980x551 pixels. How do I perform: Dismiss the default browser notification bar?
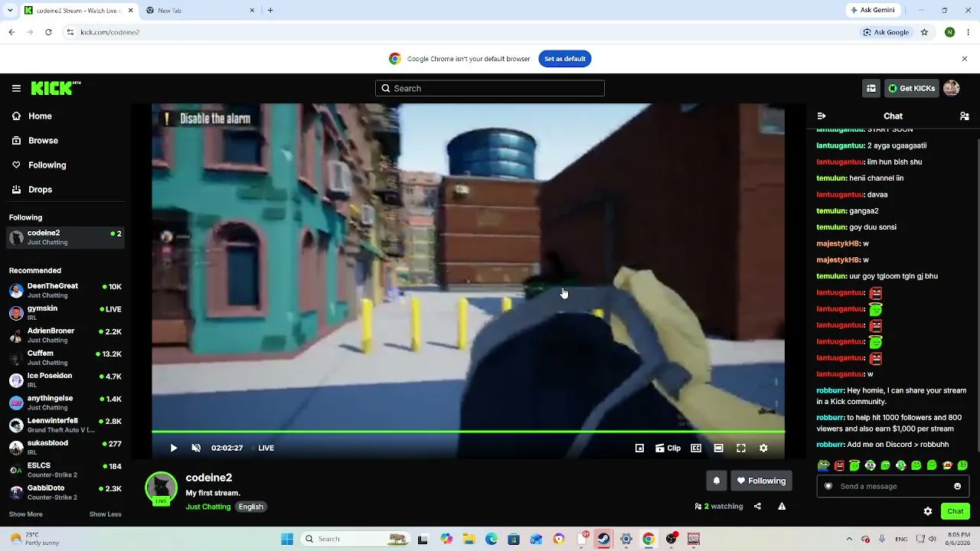click(965, 59)
